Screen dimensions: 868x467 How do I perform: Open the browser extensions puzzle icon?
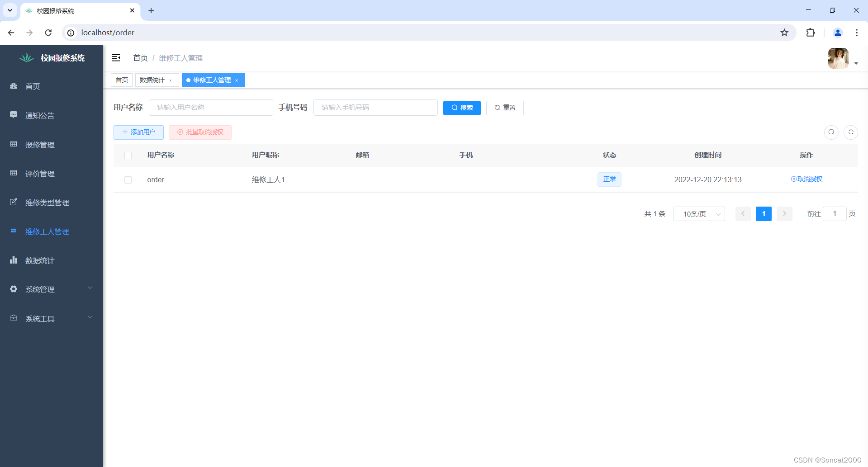pyautogui.click(x=811, y=33)
